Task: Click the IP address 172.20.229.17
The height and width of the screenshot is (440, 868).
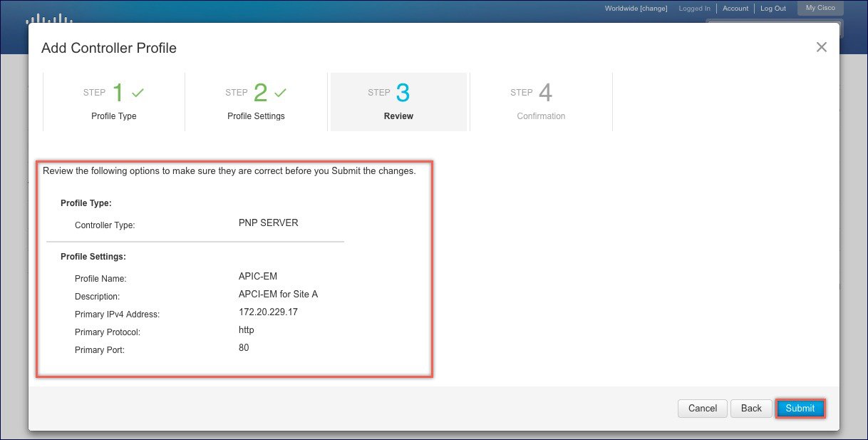Action: 268,312
